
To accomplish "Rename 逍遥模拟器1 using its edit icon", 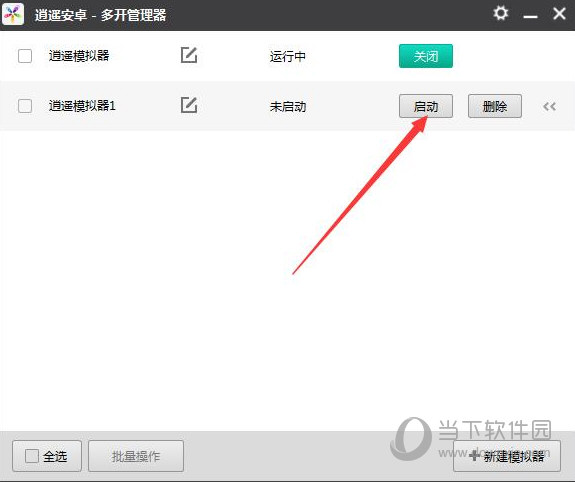I will [x=189, y=106].
